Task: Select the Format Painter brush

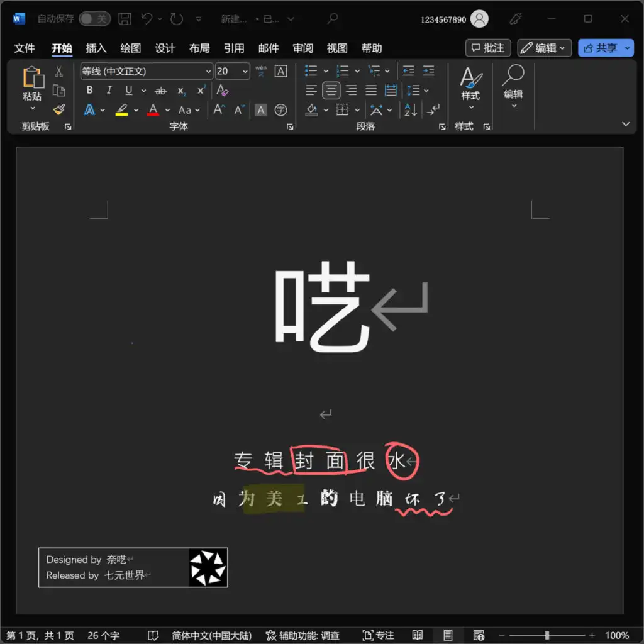Action: tap(58, 109)
